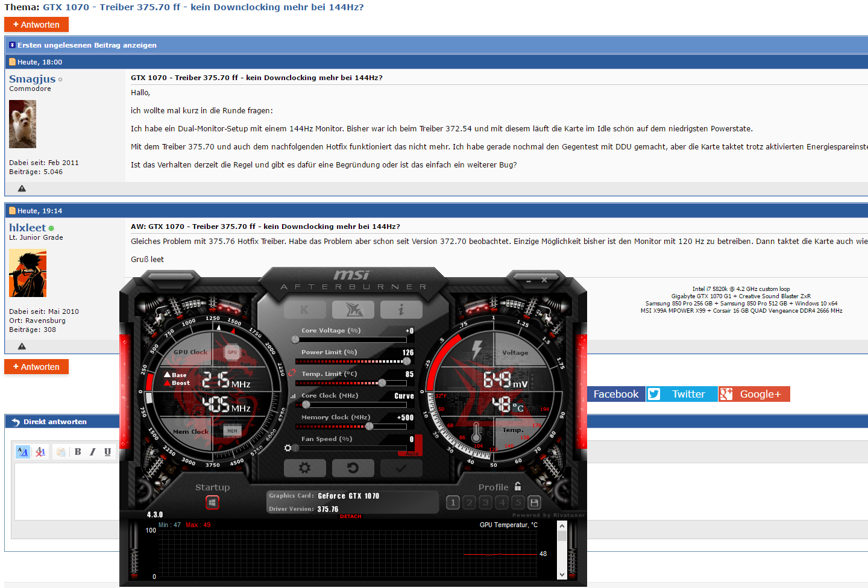Click the Core Voltage slider handle
Image resolution: width=868 pixels, height=588 pixels.
click(295, 340)
